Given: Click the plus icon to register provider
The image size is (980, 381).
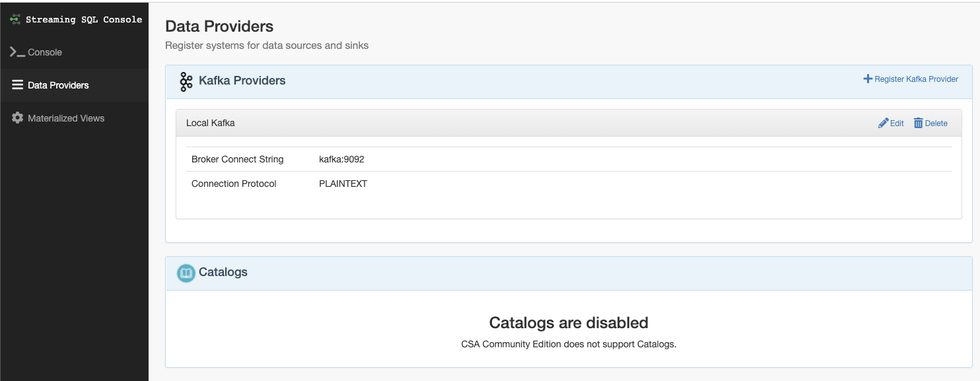Looking at the screenshot, I should pos(868,79).
